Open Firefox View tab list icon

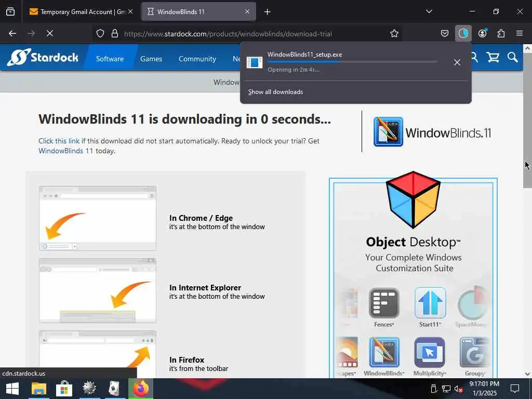(x=10, y=11)
